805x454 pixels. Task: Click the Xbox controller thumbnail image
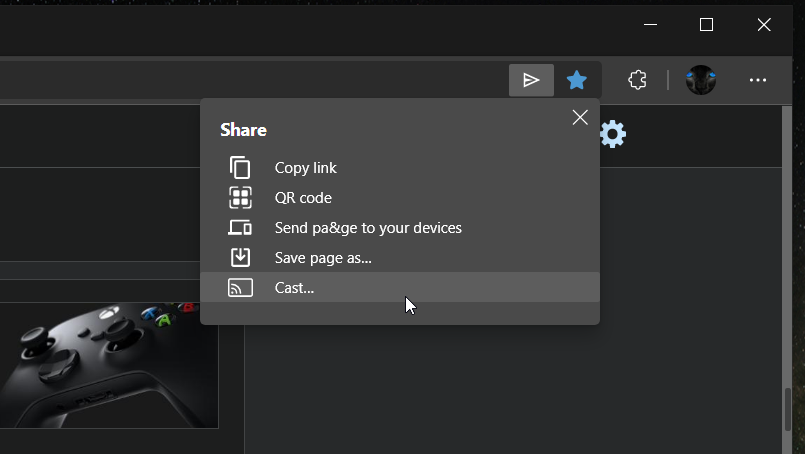(x=109, y=365)
